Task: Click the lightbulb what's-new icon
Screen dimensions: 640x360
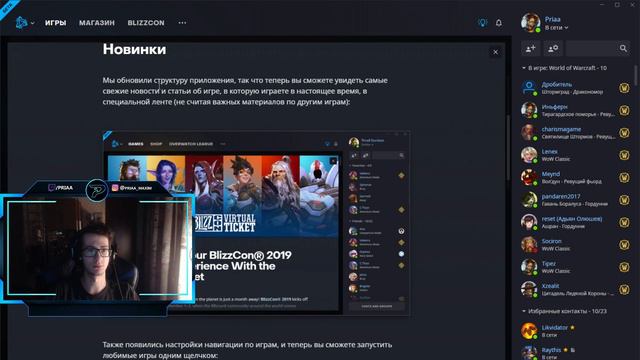Action: click(482, 22)
